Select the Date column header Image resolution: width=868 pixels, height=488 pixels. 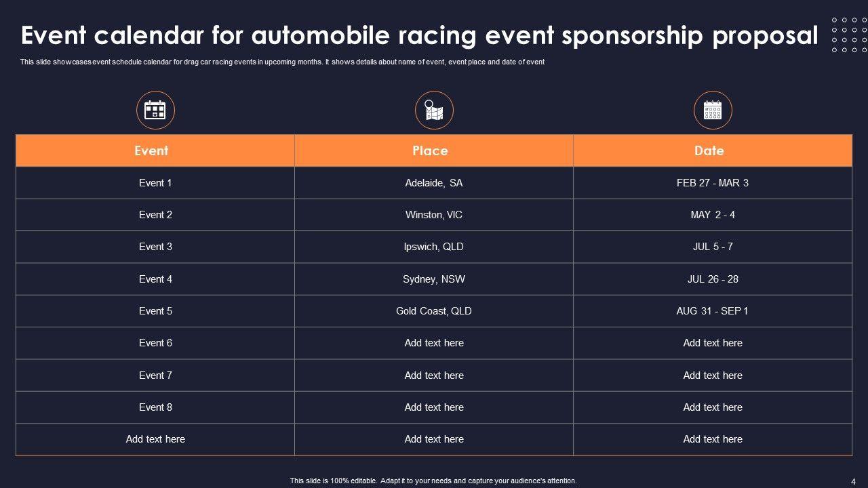pyautogui.click(x=709, y=150)
